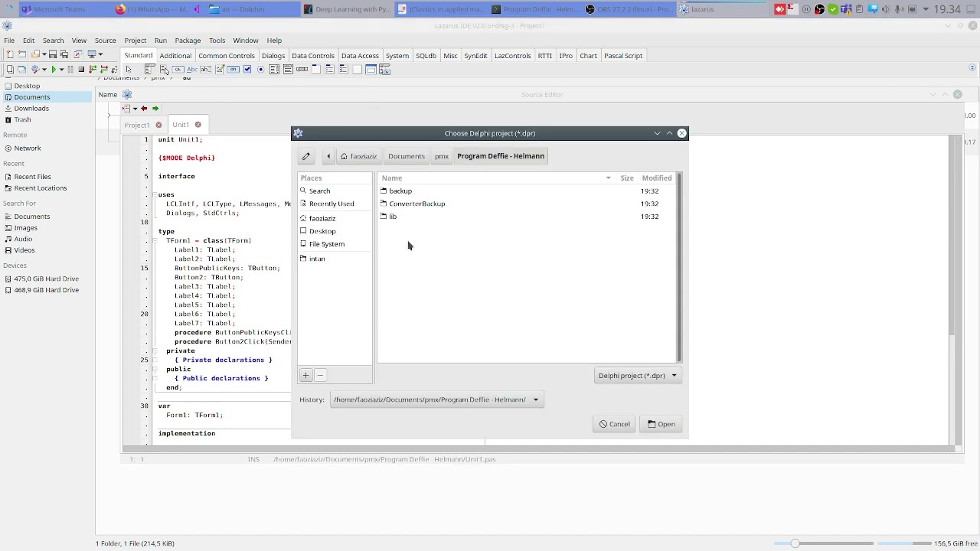
Task: Pick the TLabel component icon
Action: (192, 69)
